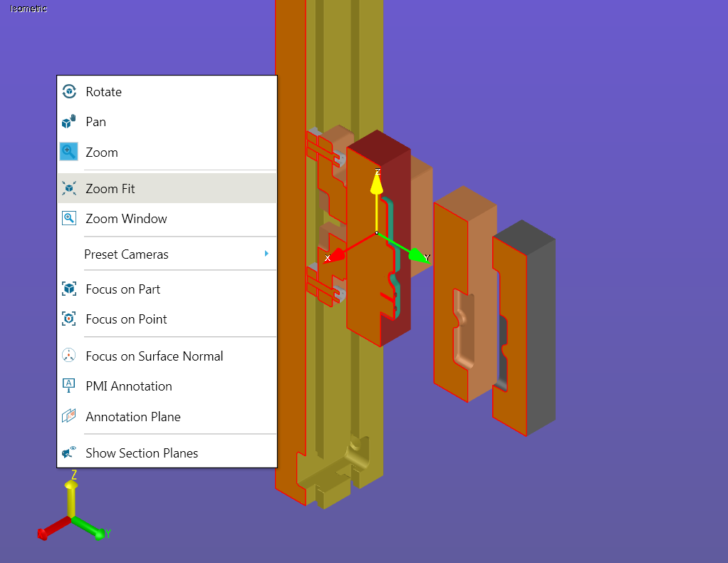Click the PMI Annotation icon
The image size is (728, 563).
point(69,385)
